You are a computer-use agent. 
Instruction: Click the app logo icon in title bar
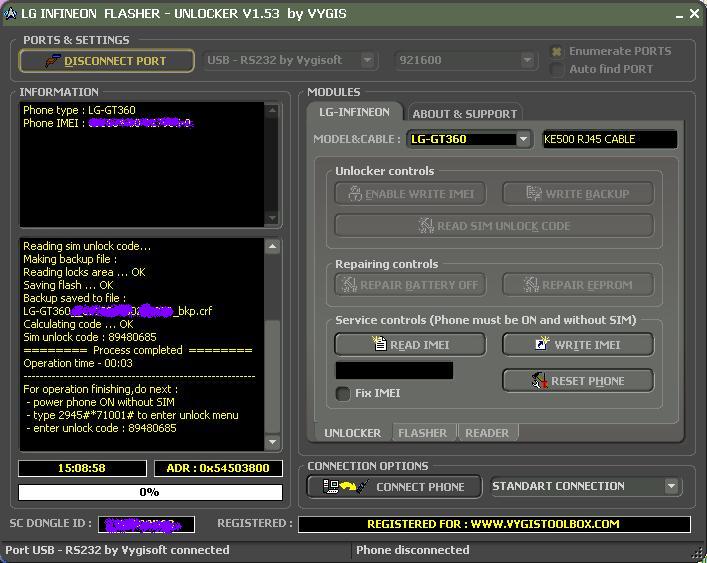[9, 14]
